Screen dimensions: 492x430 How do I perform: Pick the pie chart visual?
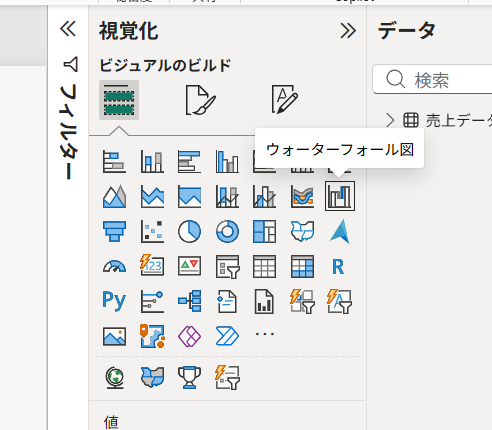coord(189,231)
